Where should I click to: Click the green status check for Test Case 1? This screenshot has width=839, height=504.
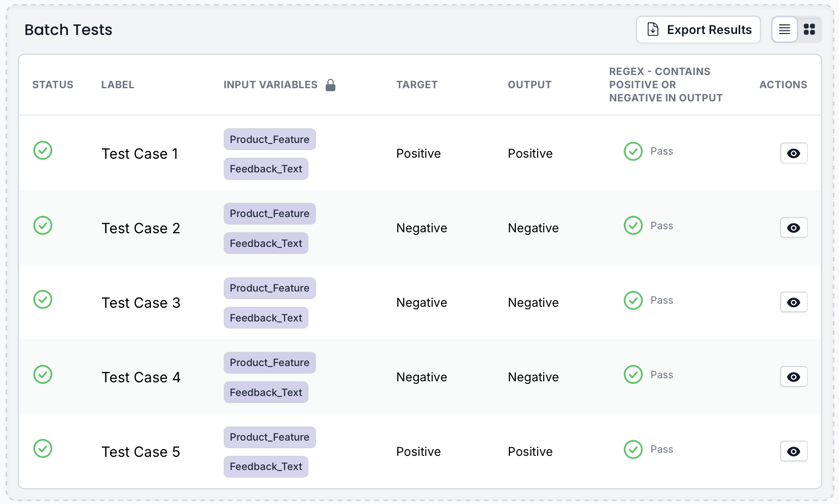point(43,150)
